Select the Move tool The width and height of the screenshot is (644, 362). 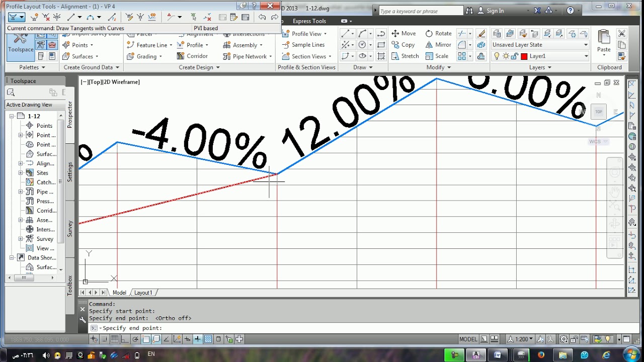404,33
